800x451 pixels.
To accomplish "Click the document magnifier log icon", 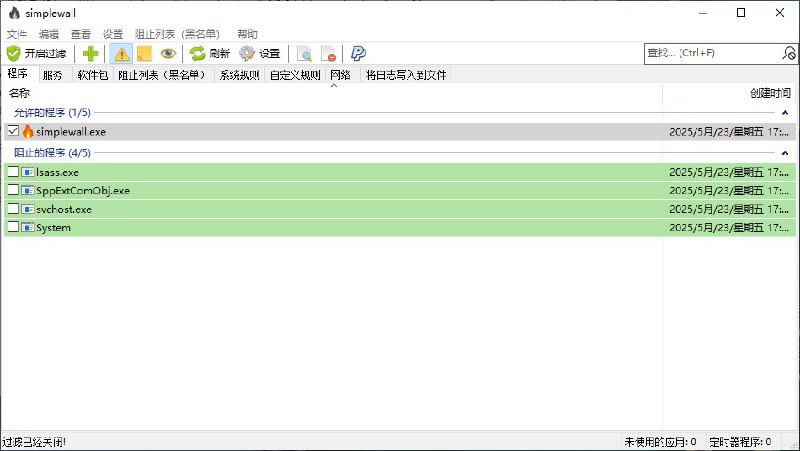I will tap(304, 54).
